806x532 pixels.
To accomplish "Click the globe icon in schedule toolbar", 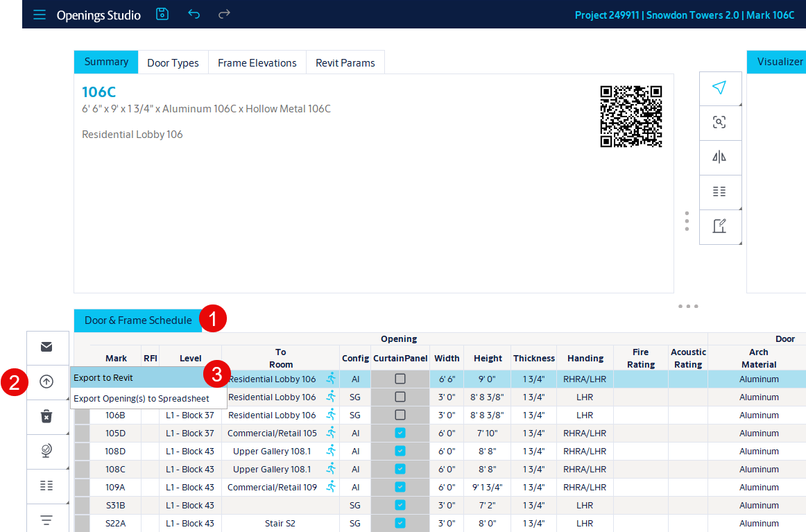I will point(46,451).
